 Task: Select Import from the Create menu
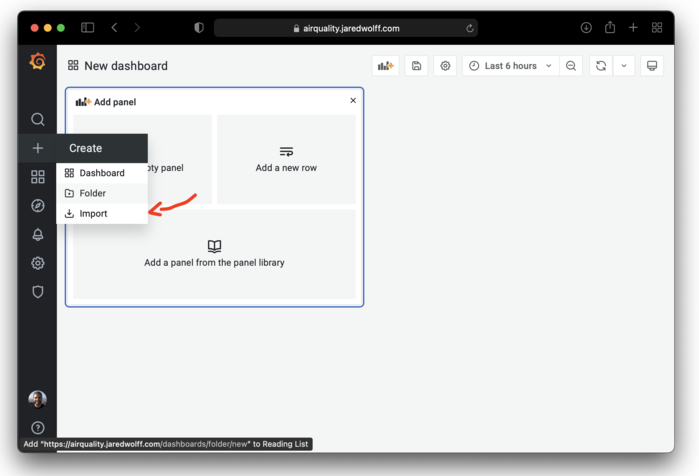[93, 213]
